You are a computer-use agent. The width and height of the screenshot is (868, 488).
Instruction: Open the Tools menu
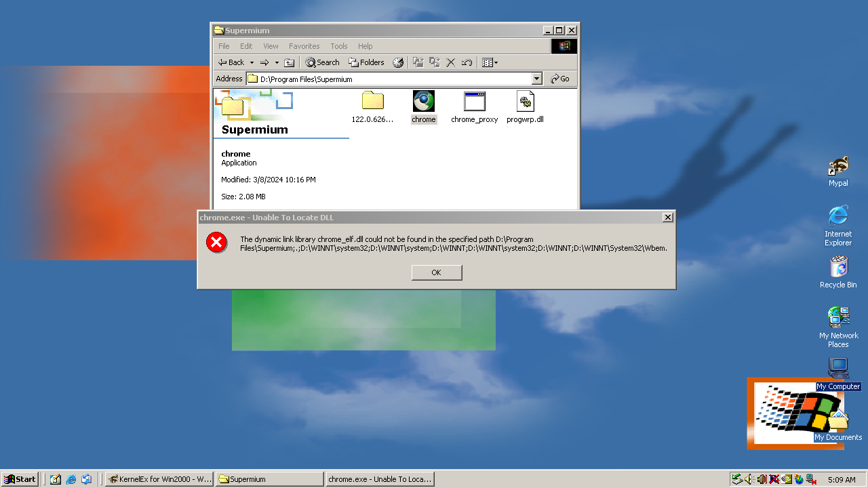pos(339,46)
